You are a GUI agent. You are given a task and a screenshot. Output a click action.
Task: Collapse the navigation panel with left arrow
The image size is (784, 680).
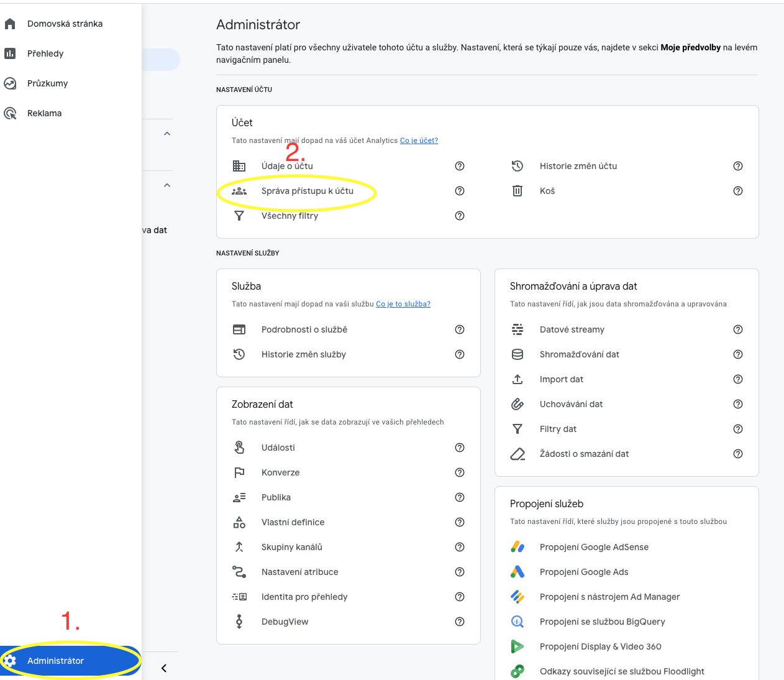[164, 668]
